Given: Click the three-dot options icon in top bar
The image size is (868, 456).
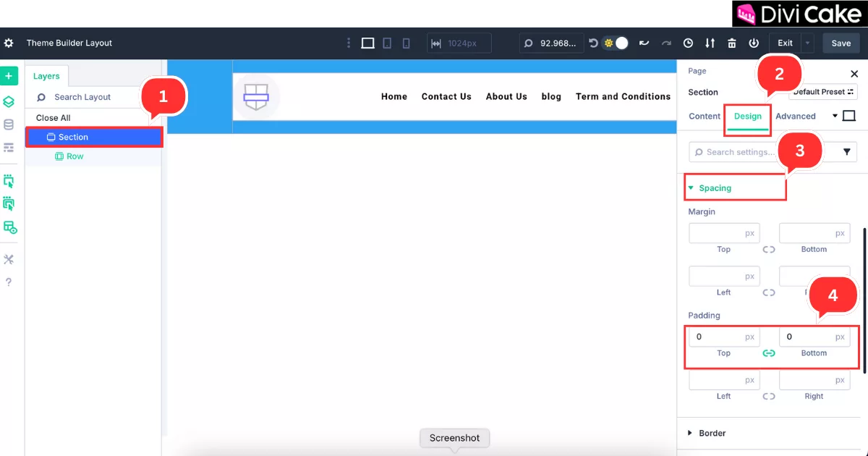Looking at the screenshot, I should pos(349,43).
